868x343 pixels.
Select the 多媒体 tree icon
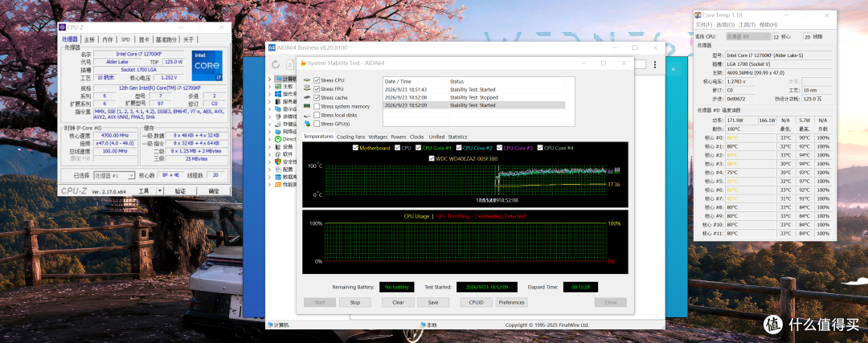pos(278,116)
